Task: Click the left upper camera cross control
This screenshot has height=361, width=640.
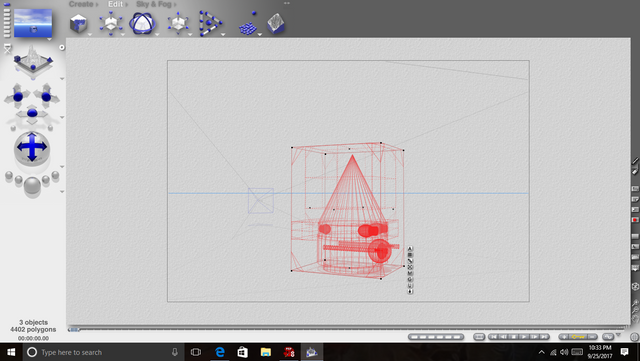Action: 18,96
